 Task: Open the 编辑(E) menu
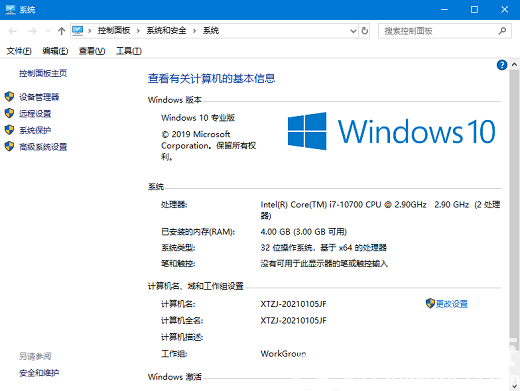pos(55,51)
